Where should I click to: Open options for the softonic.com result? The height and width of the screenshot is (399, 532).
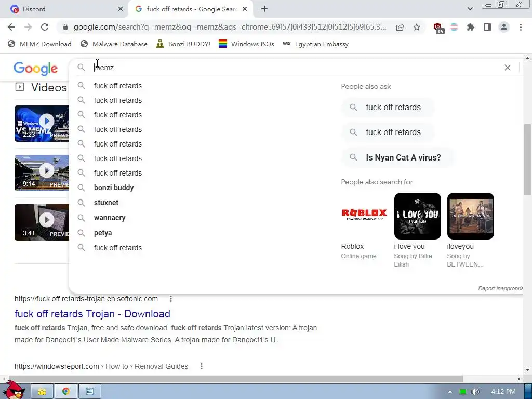coord(171,299)
